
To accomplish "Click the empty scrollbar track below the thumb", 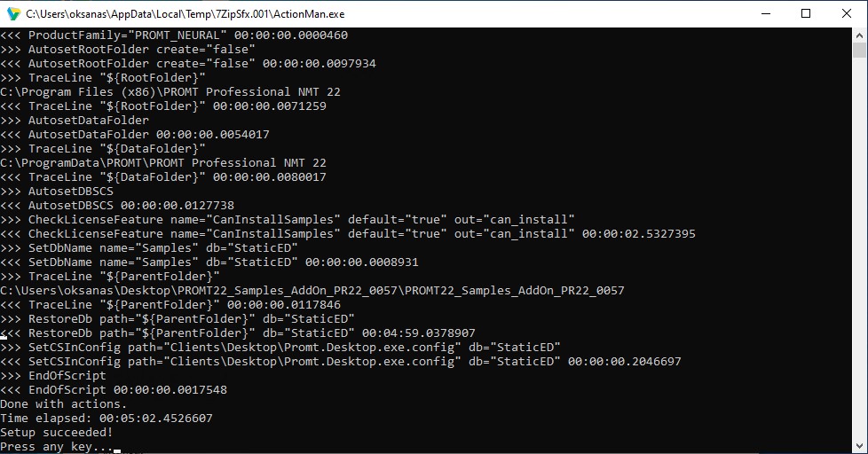I will 859,249.
